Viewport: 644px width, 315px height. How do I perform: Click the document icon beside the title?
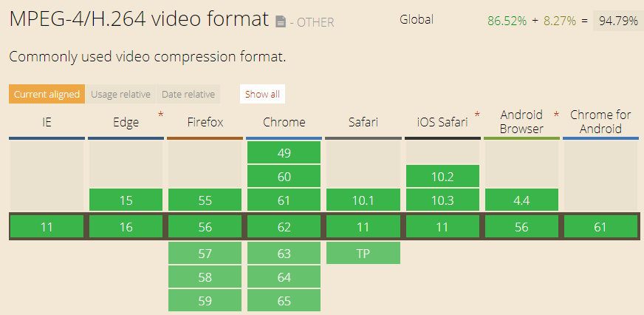coord(281,21)
